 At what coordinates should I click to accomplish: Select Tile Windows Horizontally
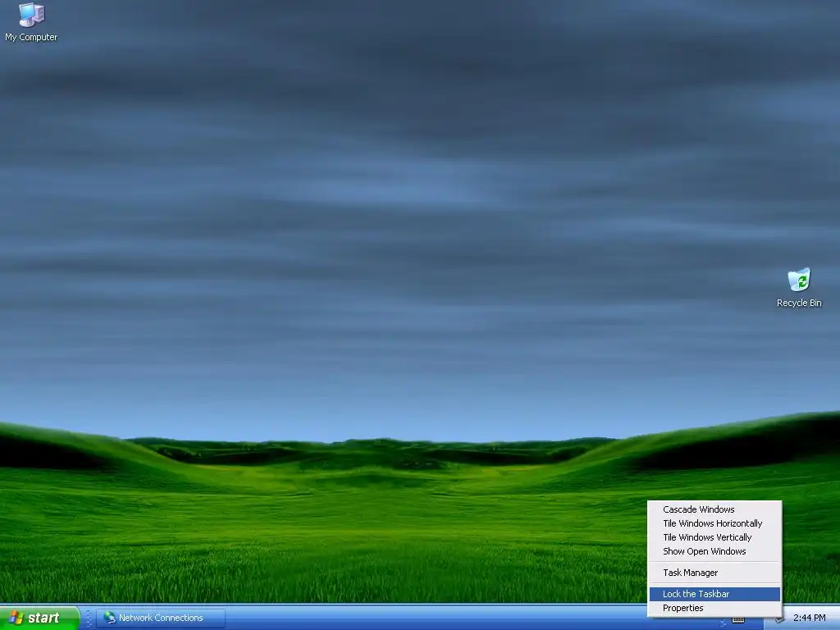point(714,523)
